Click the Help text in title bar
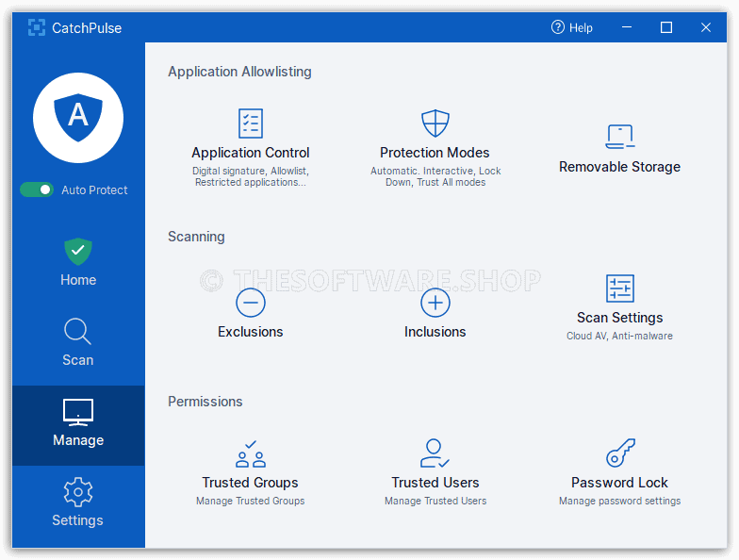 click(581, 28)
